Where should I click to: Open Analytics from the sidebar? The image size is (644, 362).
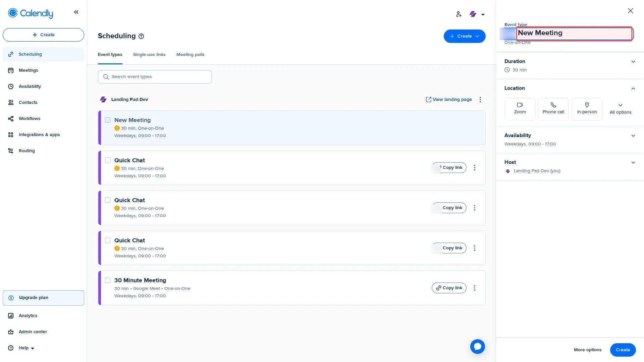[x=28, y=315]
